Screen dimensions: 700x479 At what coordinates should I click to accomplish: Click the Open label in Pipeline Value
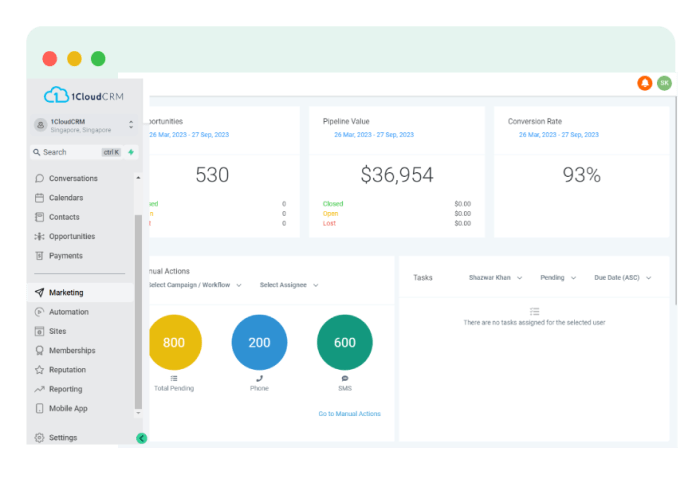pos(330,213)
